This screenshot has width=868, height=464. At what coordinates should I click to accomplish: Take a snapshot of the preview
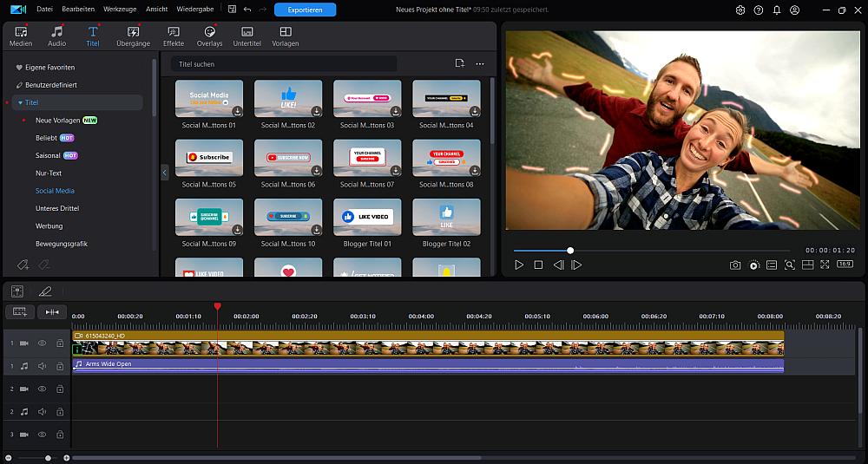pos(735,265)
